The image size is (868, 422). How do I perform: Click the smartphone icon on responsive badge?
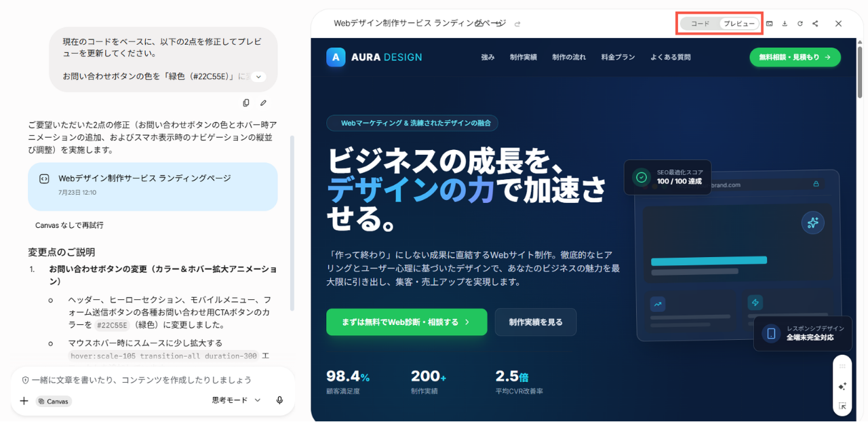point(770,333)
